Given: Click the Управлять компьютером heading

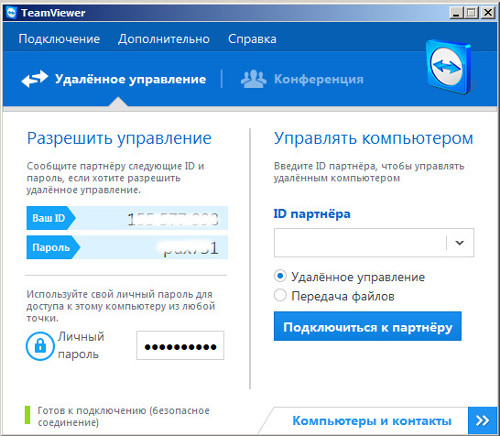Looking at the screenshot, I should [373, 138].
